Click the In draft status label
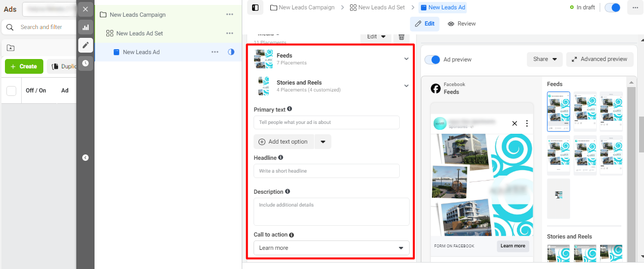The image size is (644, 269). tap(586, 7)
